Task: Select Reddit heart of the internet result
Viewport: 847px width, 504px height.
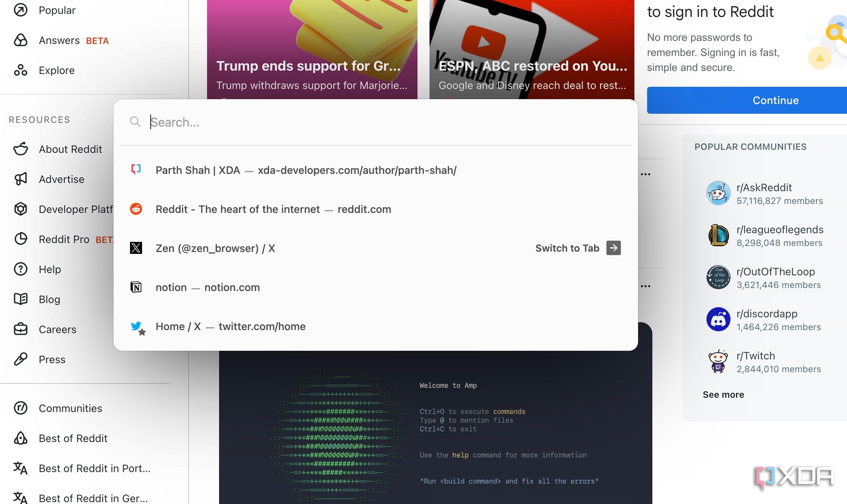Action: click(x=273, y=209)
